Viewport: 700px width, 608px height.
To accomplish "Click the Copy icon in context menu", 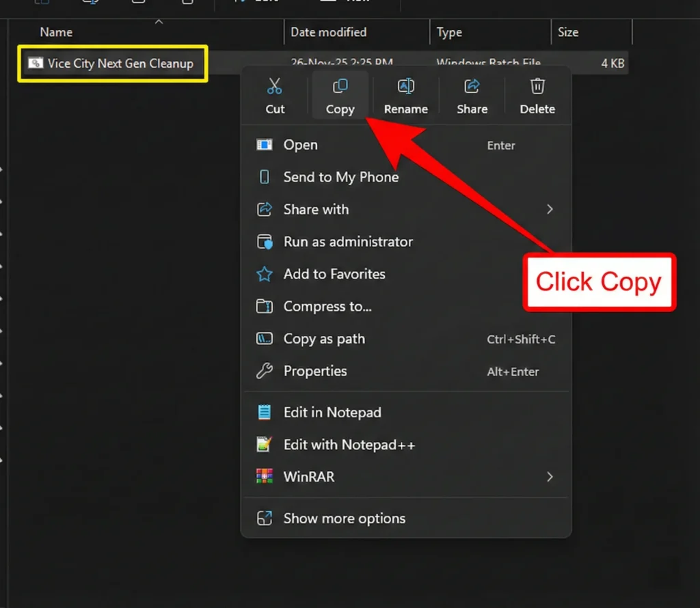I will (340, 87).
